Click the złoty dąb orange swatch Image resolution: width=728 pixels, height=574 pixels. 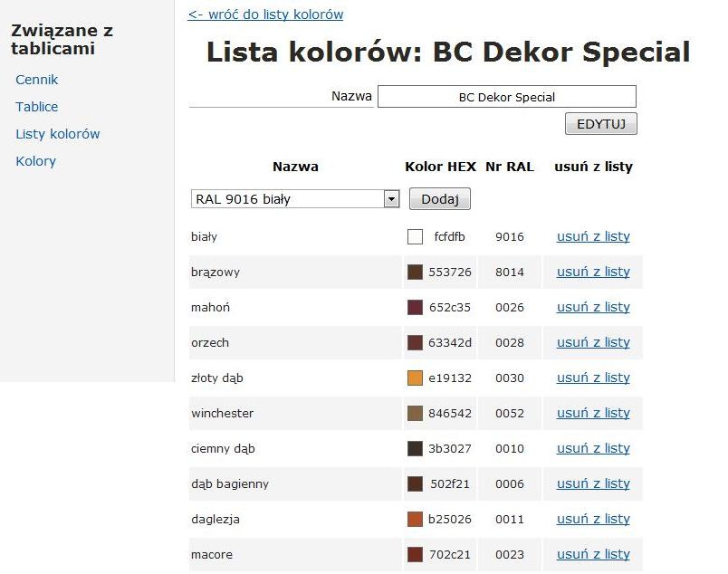[x=415, y=378]
